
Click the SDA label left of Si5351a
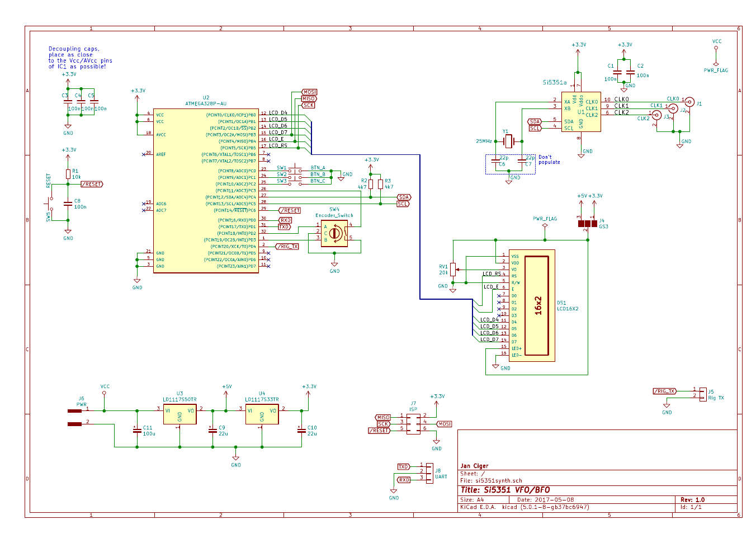coord(535,121)
